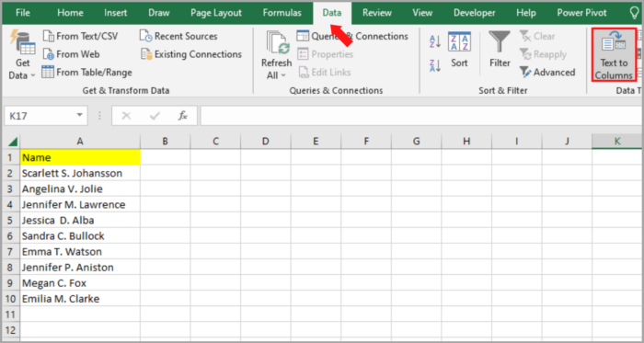Switch to the Formulas tab
Screen dimensions: 644x343
pos(282,13)
